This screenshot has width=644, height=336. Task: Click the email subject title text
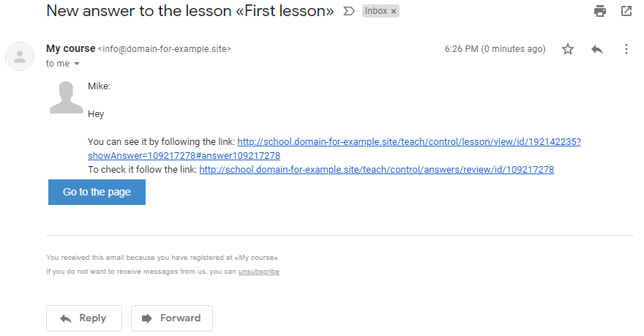pyautogui.click(x=190, y=11)
